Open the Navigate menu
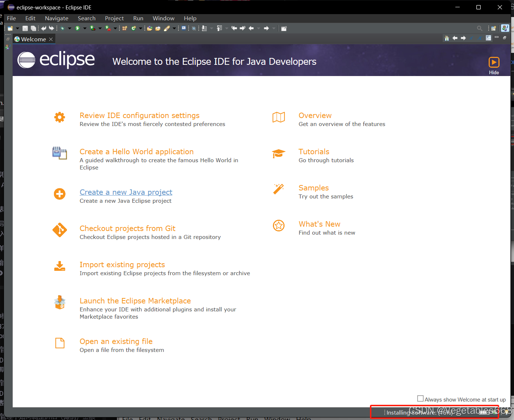 (x=56, y=18)
